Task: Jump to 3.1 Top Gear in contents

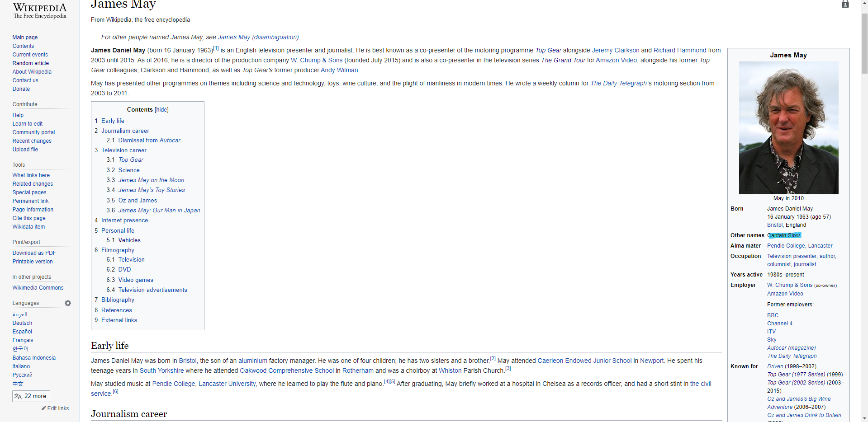Action: [131, 160]
